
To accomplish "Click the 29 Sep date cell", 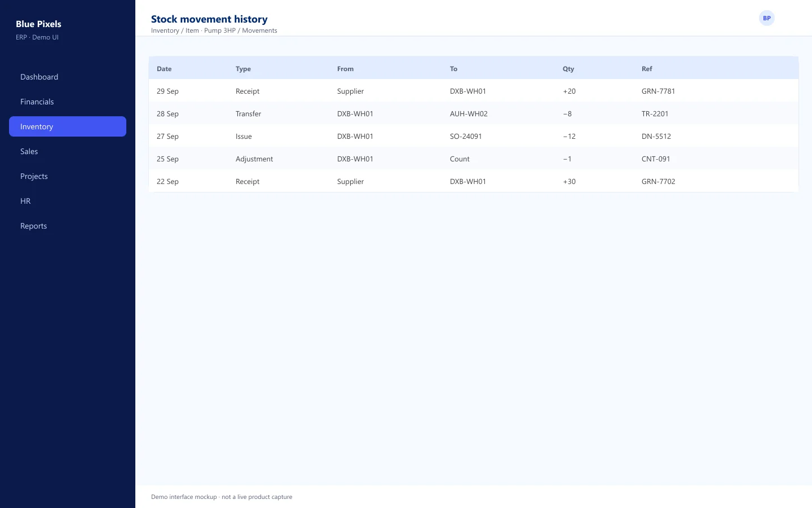I will tap(167, 91).
